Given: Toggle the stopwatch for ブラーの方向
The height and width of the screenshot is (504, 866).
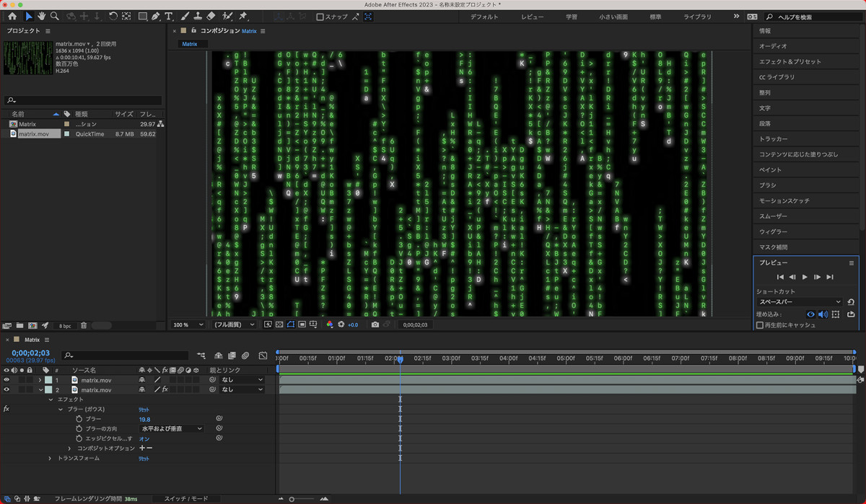Looking at the screenshot, I should 80,429.
